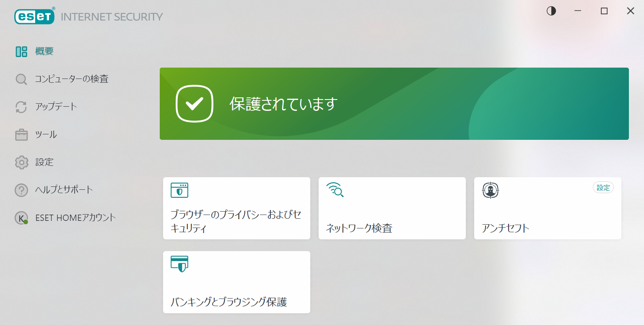644x325 pixels.
Task: Click the help question mark icon
Action: point(21,190)
